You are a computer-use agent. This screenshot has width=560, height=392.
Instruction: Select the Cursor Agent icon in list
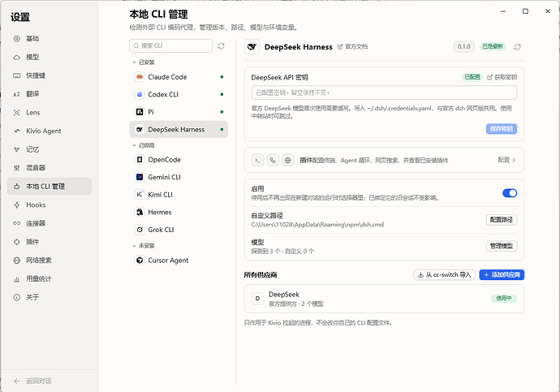click(x=140, y=261)
